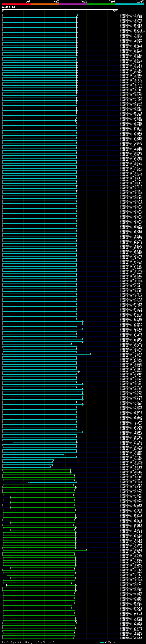
Task: Click hit label UniRef100_A3LWX3
Action: coord(131,384)
